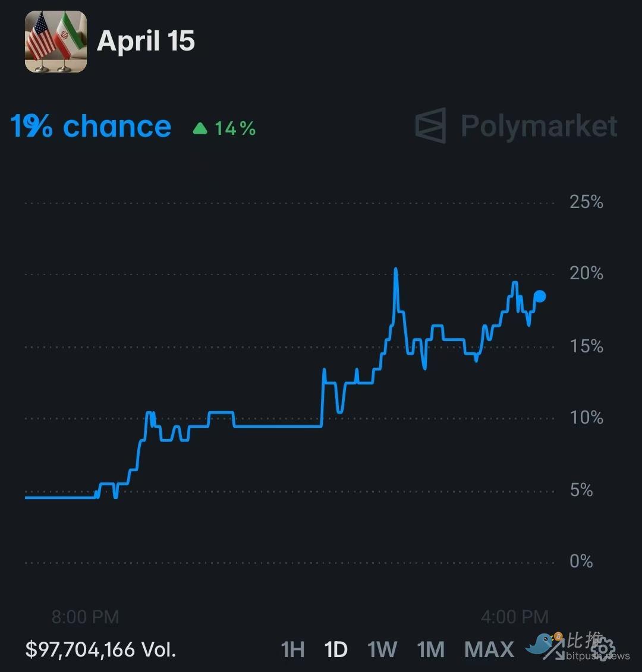Click the green up-triangle change indicator
The width and height of the screenshot is (642, 672).
(x=200, y=128)
